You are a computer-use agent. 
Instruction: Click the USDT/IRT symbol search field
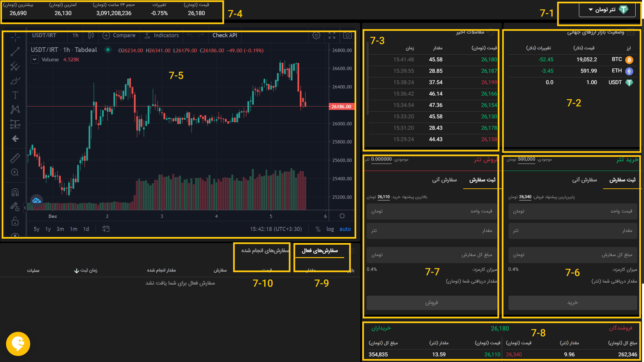[x=44, y=35]
